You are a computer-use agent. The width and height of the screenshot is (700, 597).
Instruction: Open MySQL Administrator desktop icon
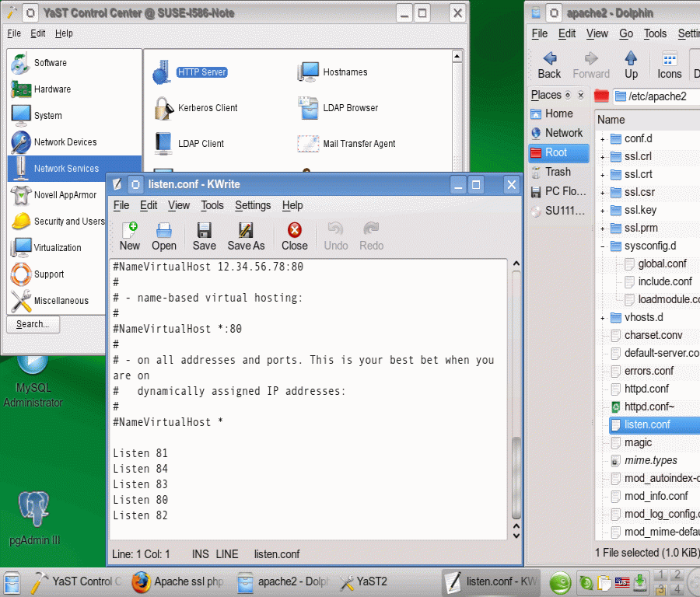(x=33, y=382)
